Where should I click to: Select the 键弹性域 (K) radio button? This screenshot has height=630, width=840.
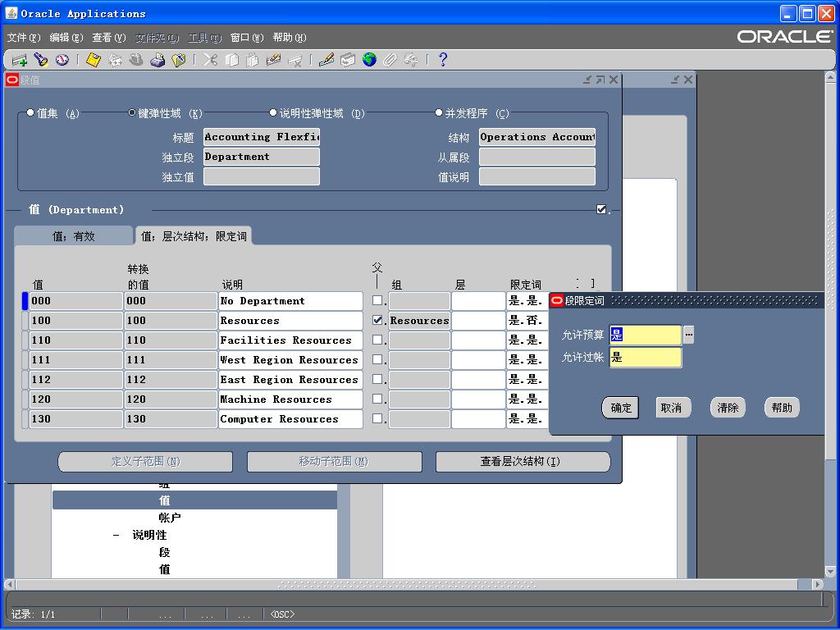coord(132,112)
